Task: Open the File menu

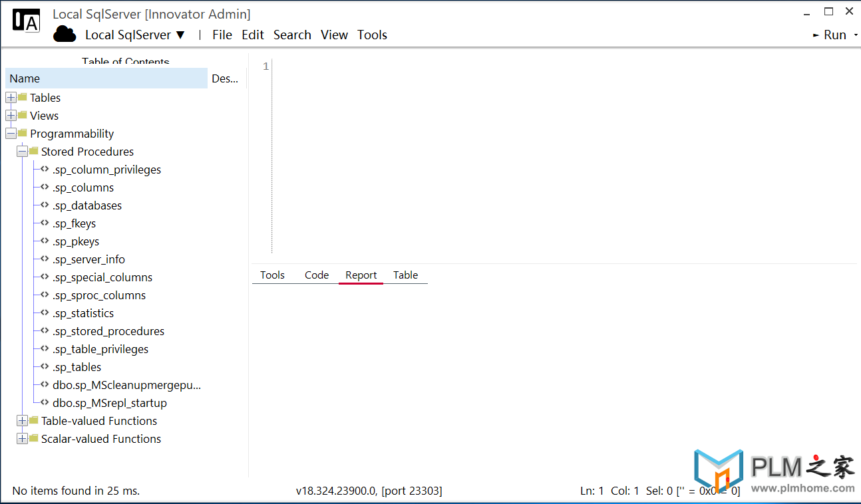Action: click(222, 35)
